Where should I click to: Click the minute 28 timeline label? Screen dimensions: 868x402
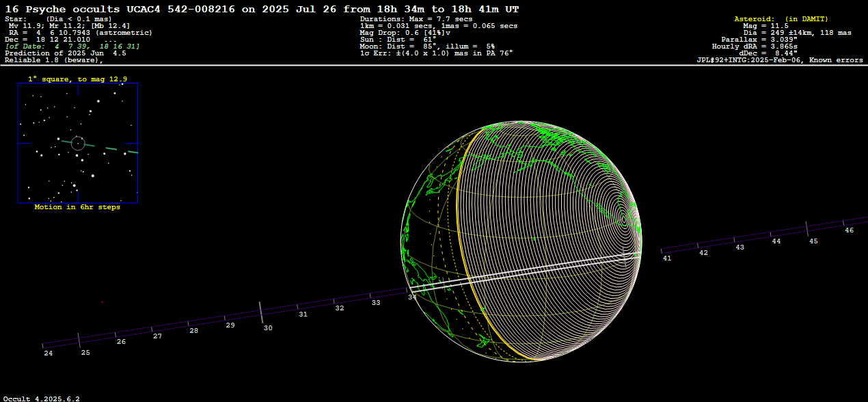(x=194, y=331)
